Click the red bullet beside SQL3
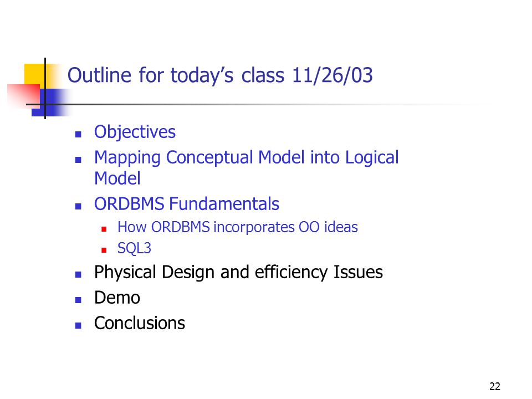Viewport: 532px width, 399px height. tap(104, 250)
